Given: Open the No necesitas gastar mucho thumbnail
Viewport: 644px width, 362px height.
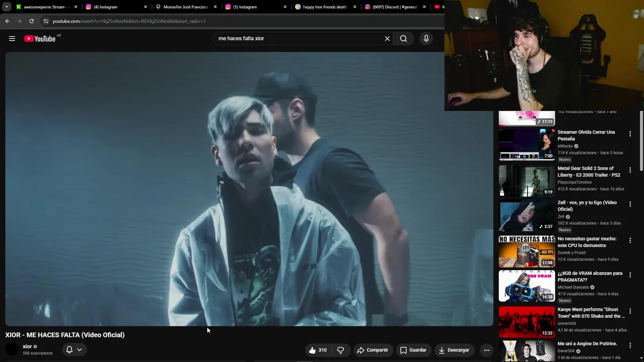Looking at the screenshot, I should point(527,251).
